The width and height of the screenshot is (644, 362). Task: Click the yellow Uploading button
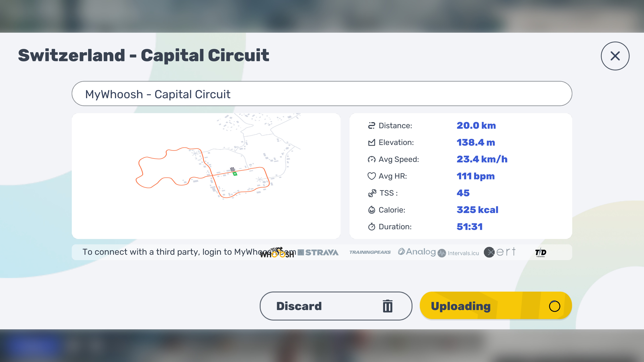(x=496, y=306)
